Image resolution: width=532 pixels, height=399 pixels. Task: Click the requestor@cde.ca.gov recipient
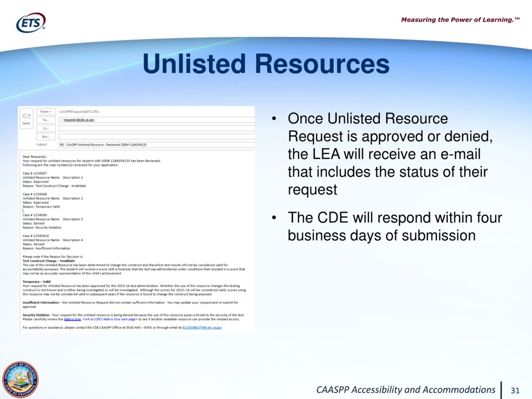[79, 120]
